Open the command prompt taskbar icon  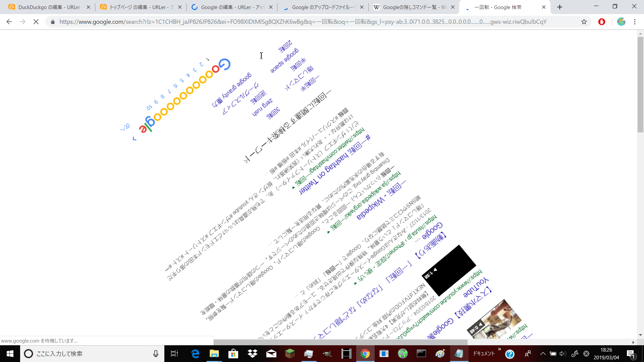click(421, 354)
